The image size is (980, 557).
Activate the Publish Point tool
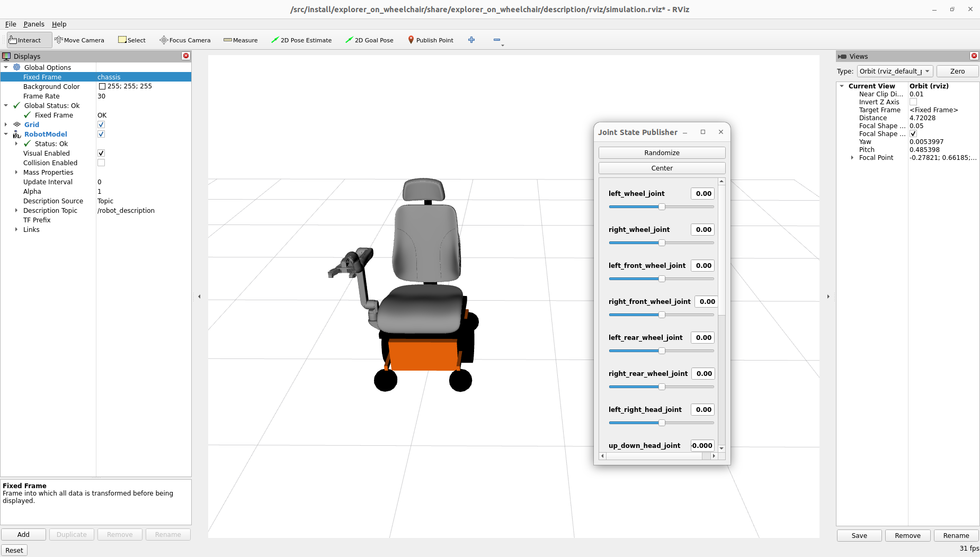point(431,40)
